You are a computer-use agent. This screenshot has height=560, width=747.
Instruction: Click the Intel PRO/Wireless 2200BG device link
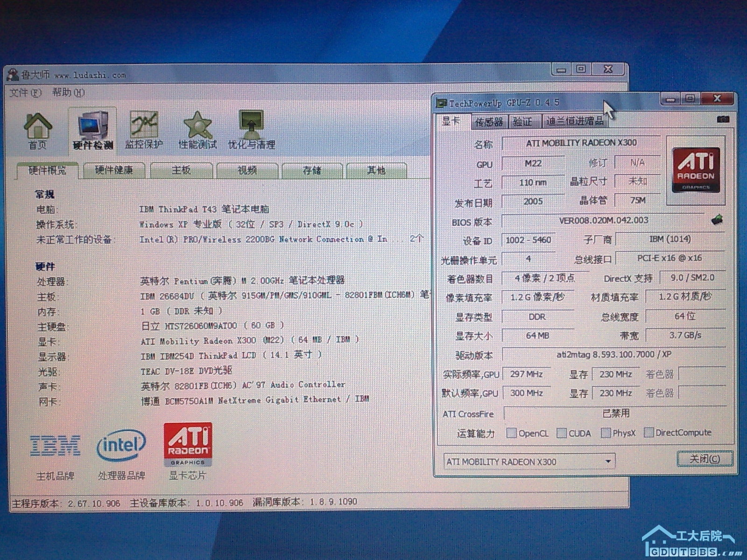(x=263, y=239)
